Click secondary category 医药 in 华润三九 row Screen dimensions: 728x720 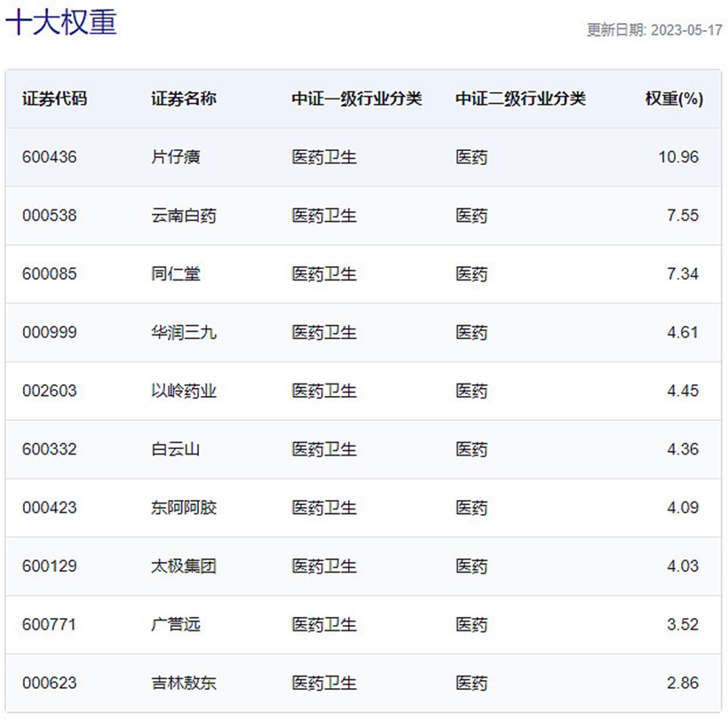pos(471,332)
